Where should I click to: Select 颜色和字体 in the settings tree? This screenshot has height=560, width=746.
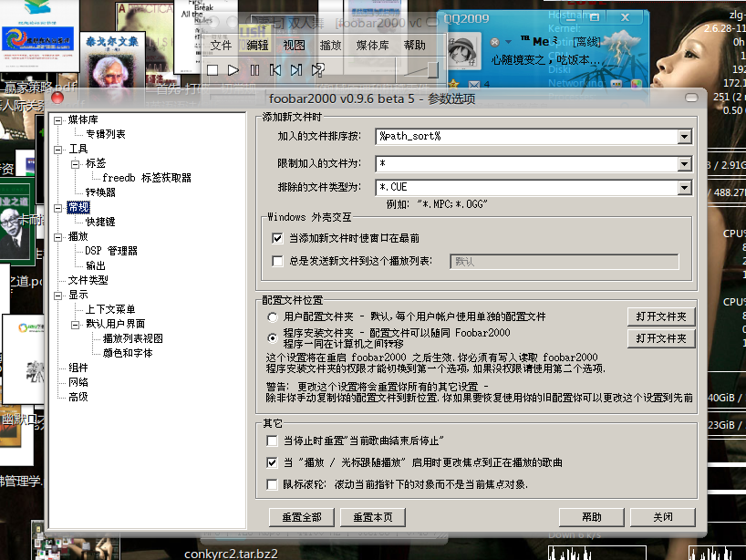point(128,353)
